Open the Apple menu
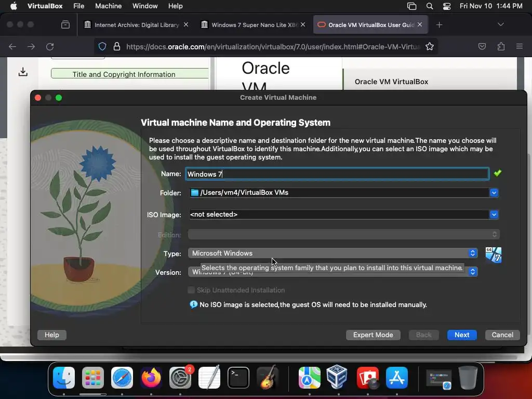Screen dimensions: 532x399 pos(14,6)
